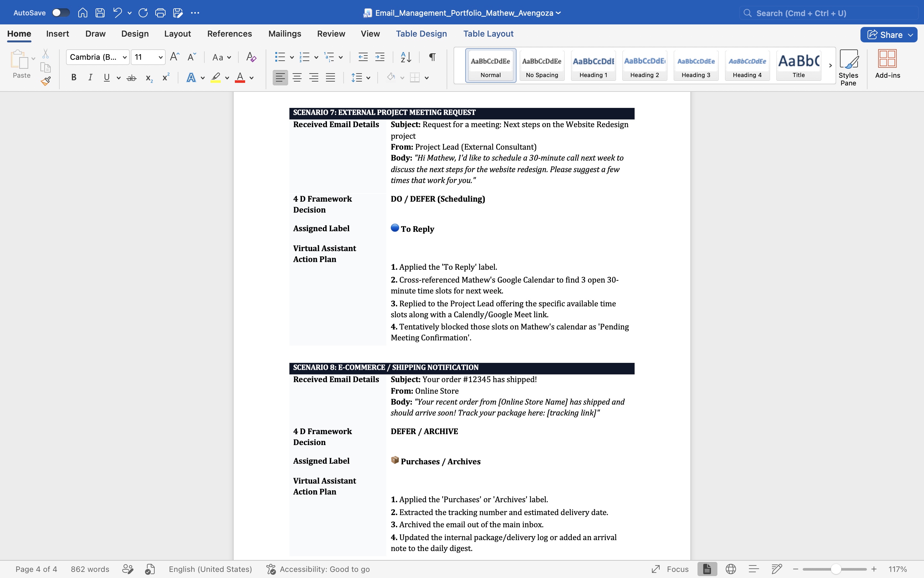Viewport: 924px width, 578px height.
Task: Click the Format Painter brush icon
Action: (46, 81)
